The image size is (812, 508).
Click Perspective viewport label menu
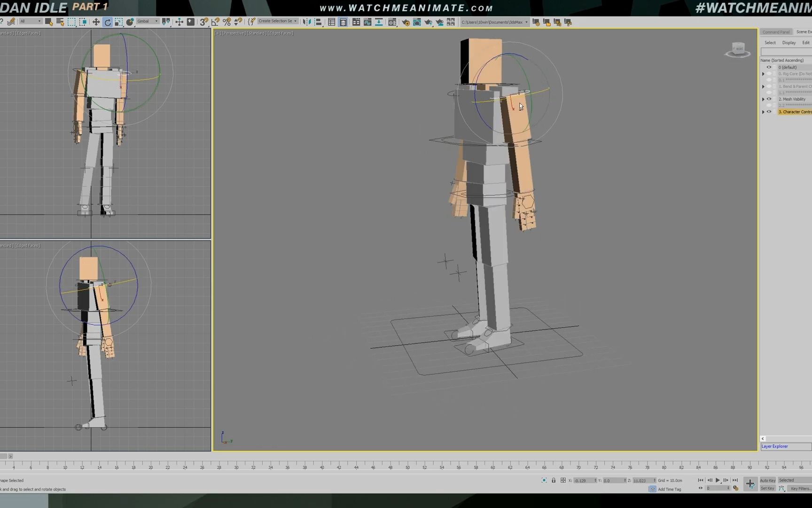234,33
